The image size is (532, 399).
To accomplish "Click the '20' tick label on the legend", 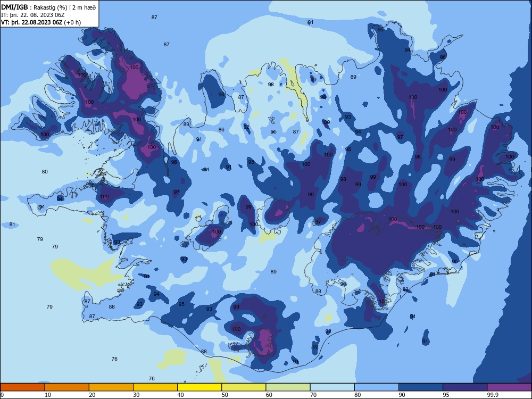I will click(92, 395).
